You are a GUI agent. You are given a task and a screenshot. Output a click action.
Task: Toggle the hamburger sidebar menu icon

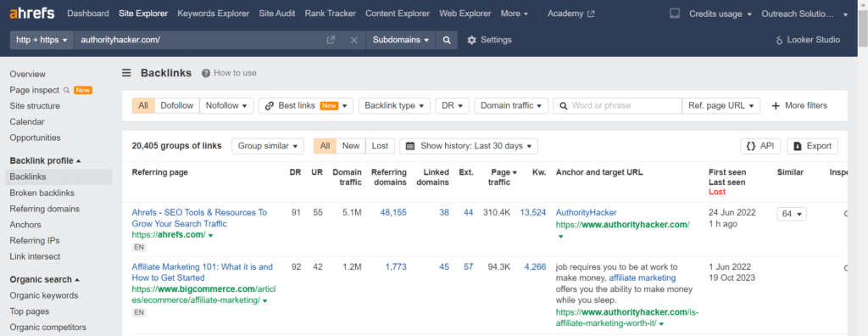(x=127, y=73)
